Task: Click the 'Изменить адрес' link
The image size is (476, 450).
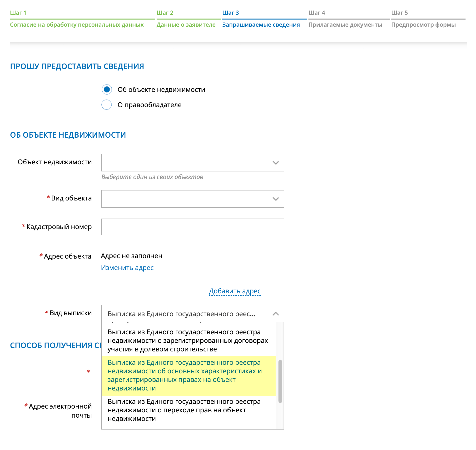Action: coord(127,268)
